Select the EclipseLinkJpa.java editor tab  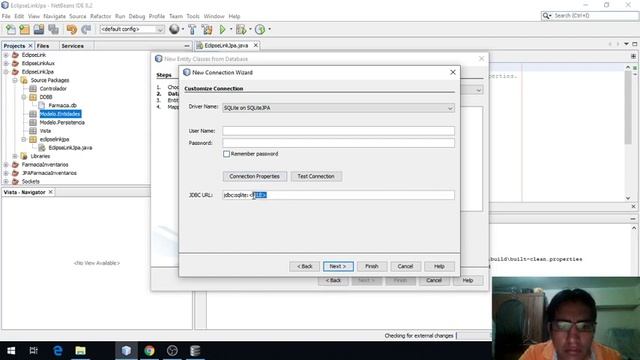point(226,45)
